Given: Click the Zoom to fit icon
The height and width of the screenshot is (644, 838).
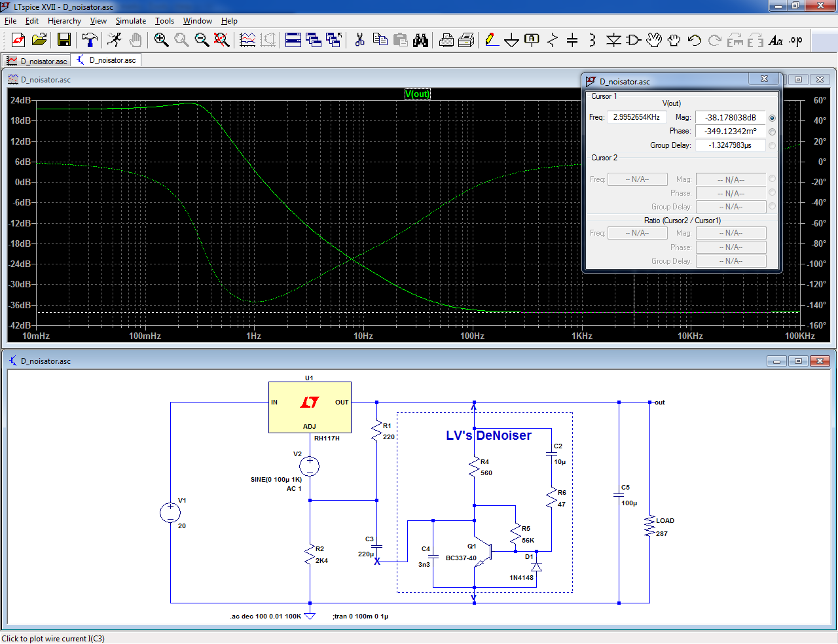Looking at the screenshot, I should 222,41.
